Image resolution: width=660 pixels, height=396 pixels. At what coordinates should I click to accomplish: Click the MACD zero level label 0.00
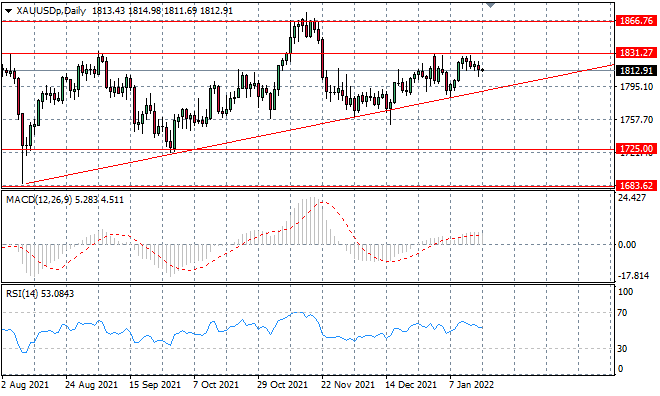pyautogui.click(x=627, y=245)
